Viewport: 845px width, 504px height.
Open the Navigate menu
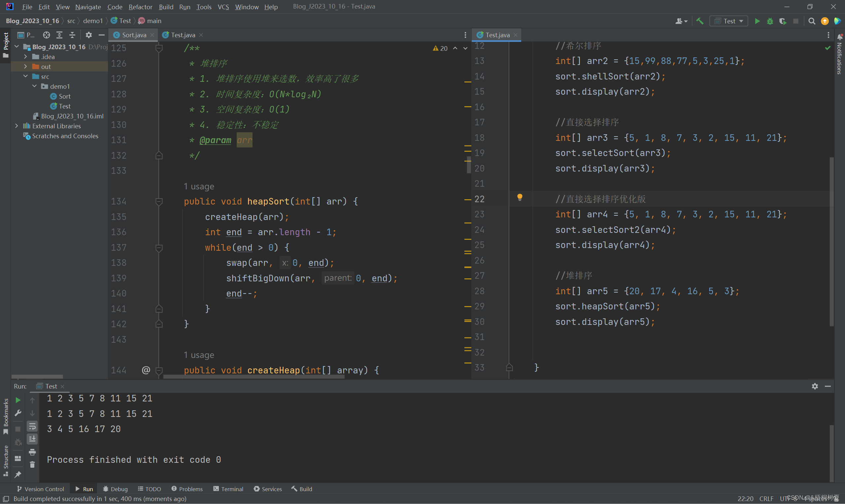pyautogui.click(x=88, y=7)
